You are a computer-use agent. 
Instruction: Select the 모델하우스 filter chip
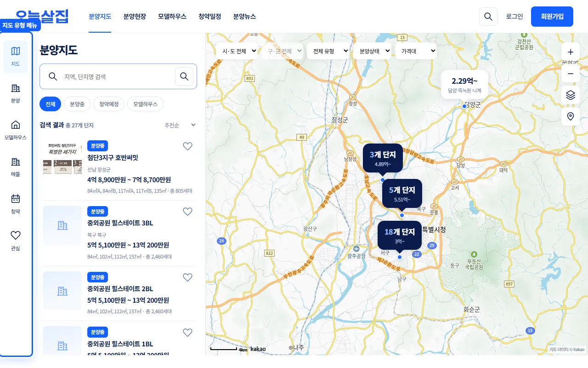tap(145, 104)
